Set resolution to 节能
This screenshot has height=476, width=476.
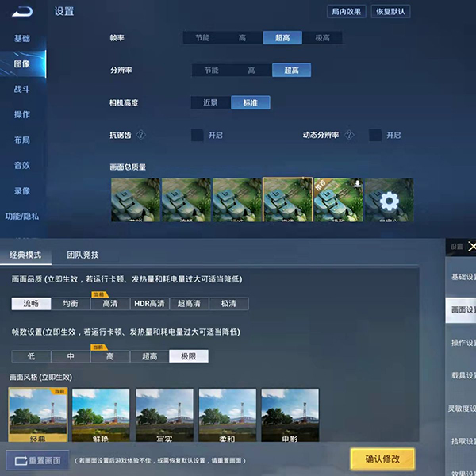click(211, 70)
